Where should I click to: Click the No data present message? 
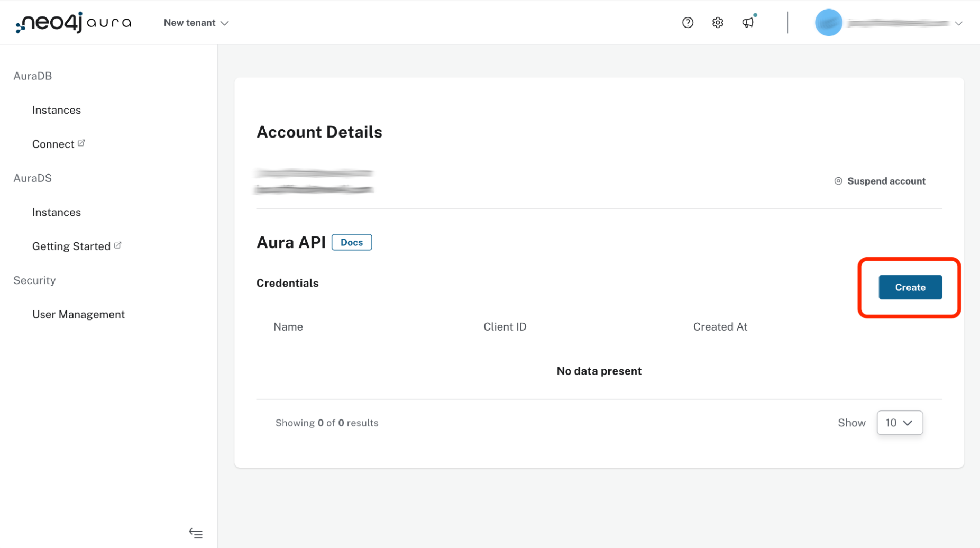[x=599, y=371]
